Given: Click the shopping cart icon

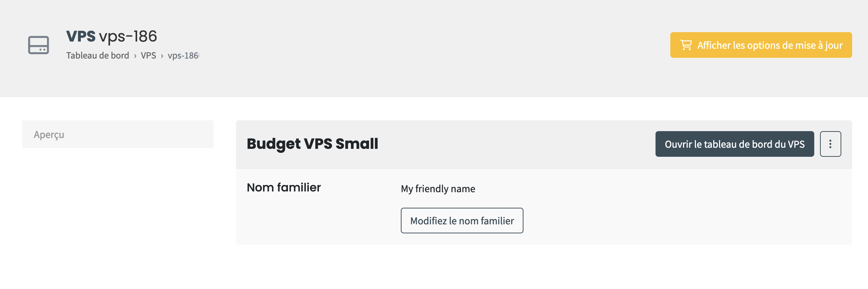Looking at the screenshot, I should tap(686, 45).
